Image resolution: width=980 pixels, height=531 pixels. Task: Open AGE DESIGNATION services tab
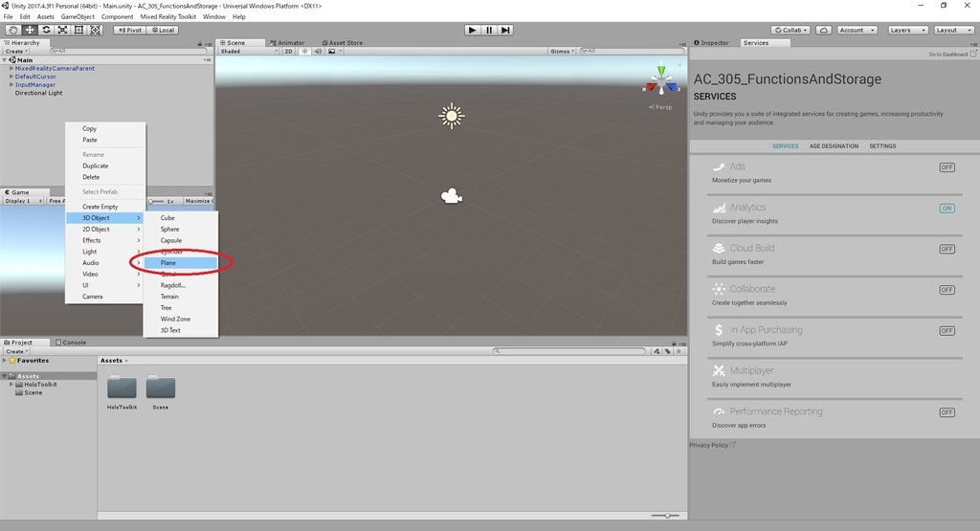pos(834,146)
